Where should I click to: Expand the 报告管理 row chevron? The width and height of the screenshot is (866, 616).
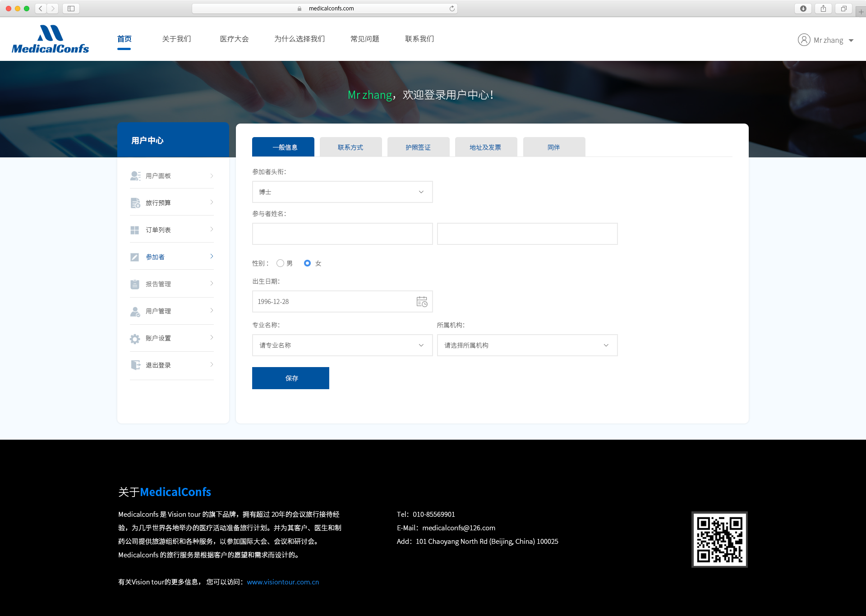[x=212, y=283]
